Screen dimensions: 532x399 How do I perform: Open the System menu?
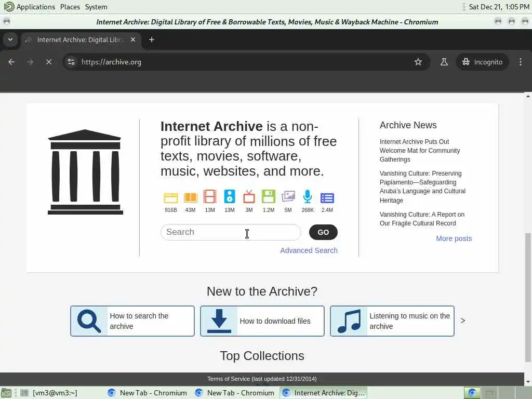click(x=96, y=7)
